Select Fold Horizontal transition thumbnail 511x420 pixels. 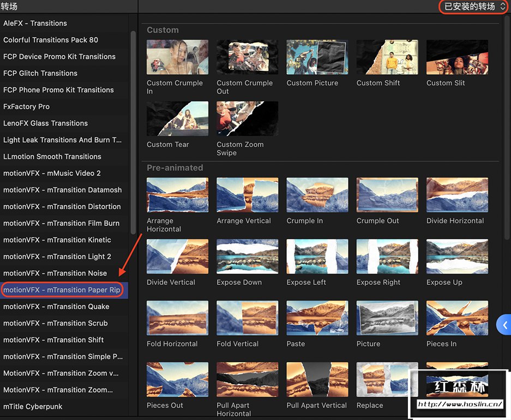point(177,318)
